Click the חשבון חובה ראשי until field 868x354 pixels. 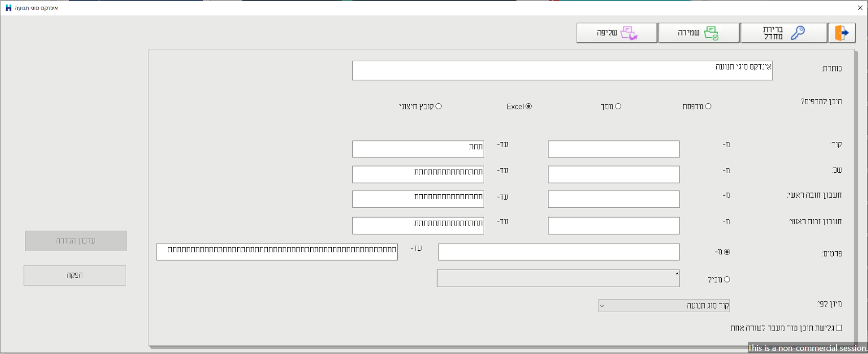tap(418, 199)
